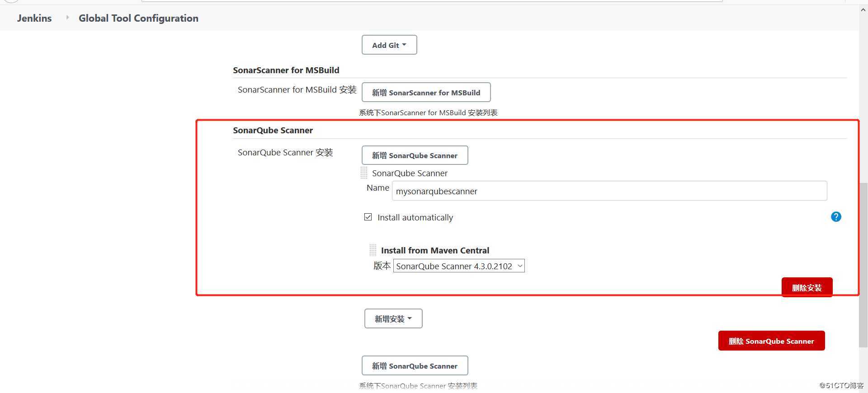Click the 'Name' field label
Image resolution: width=868 pixels, height=393 pixels.
coord(378,187)
